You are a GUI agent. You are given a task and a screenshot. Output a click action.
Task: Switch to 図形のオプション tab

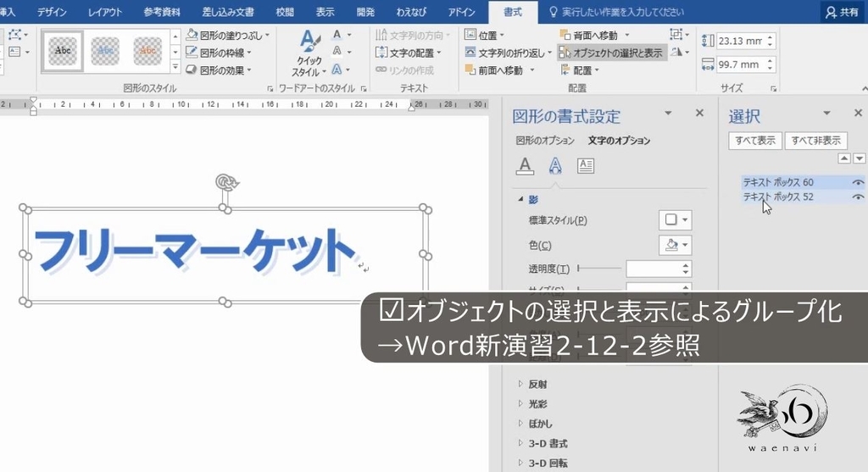(x=545, y=141)
